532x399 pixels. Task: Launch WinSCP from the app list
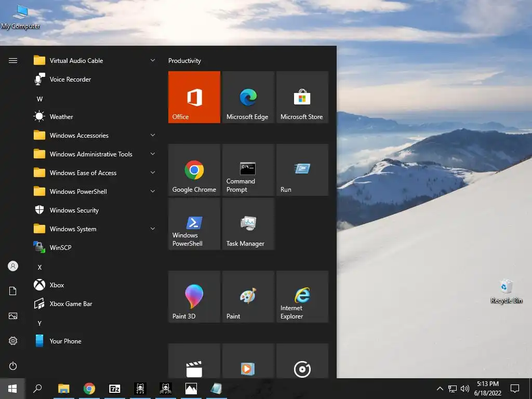[95, 248]
